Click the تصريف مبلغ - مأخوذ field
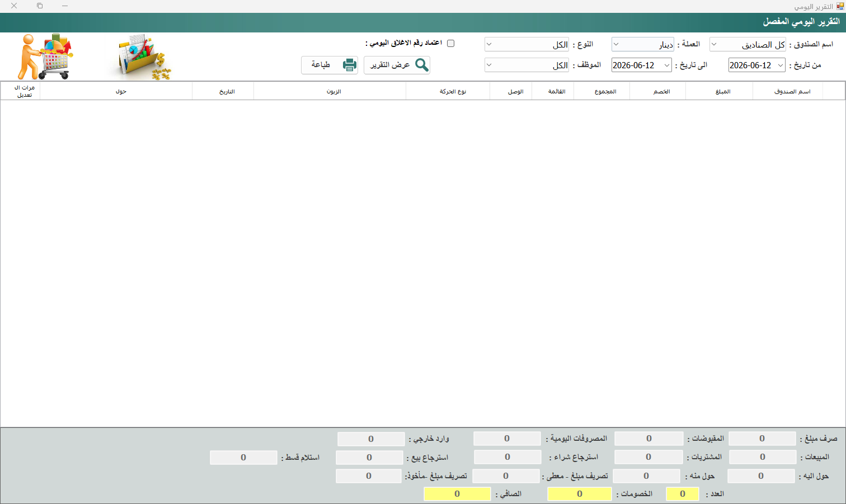The image size is (846, 504). coord(369,476)
